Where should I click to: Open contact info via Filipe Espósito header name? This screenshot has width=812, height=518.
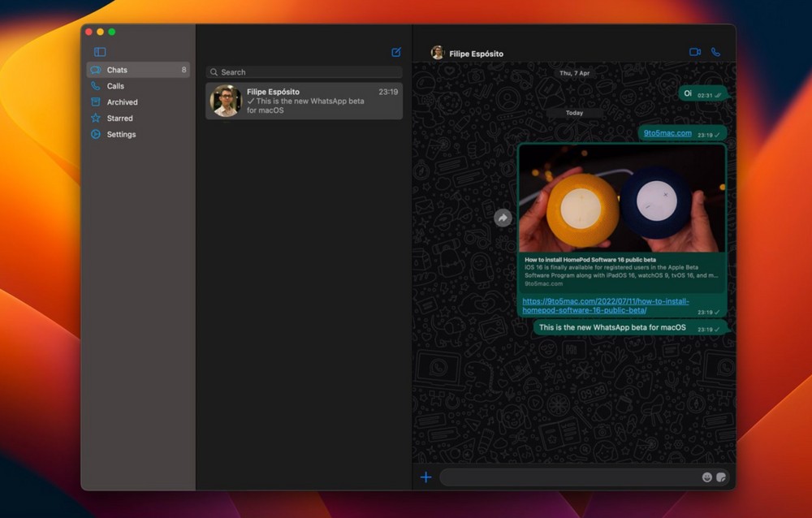476,54
